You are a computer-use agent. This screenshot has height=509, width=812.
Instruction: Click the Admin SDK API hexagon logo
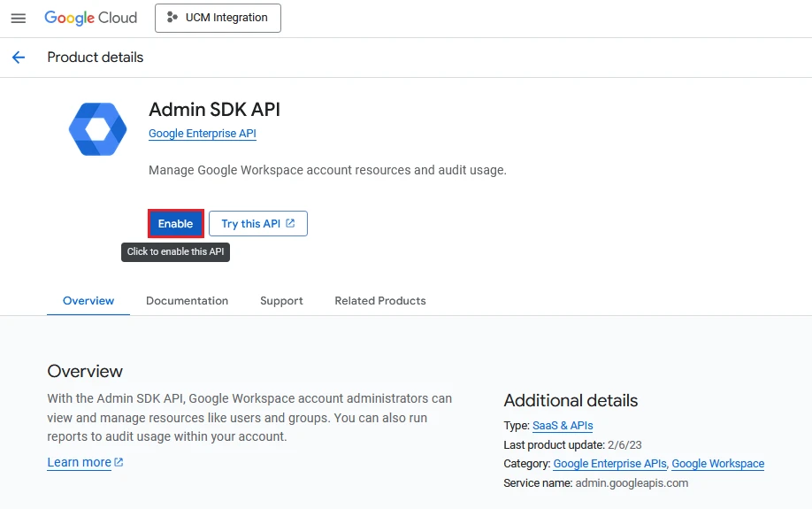click(x=98, y=129)
